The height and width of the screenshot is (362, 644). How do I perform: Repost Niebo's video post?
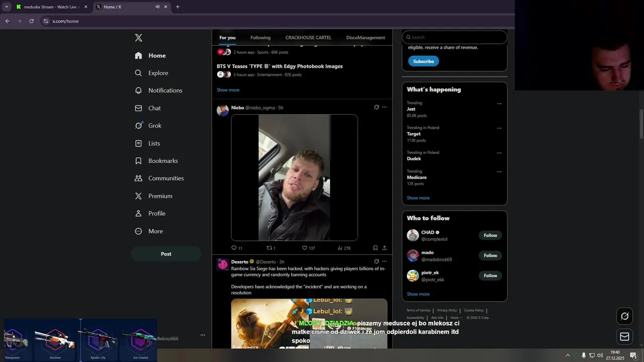(271, 248)
